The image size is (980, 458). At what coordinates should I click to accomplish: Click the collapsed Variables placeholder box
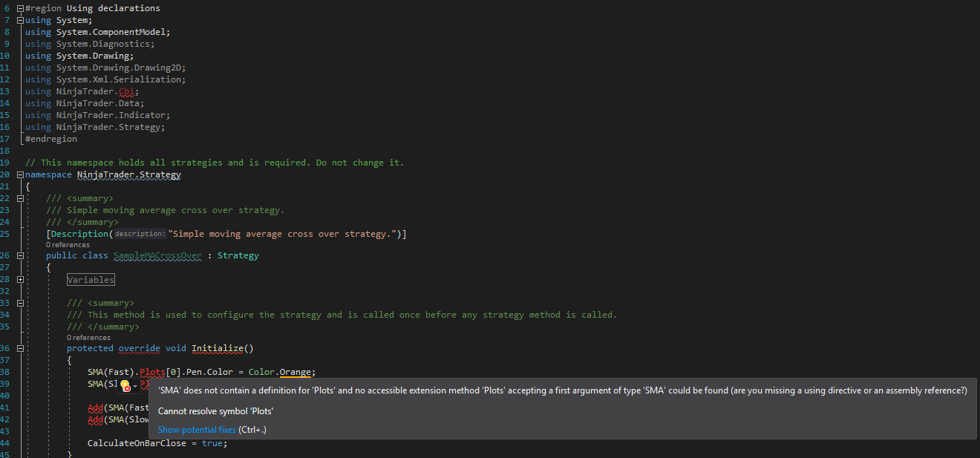click(91, 280)
